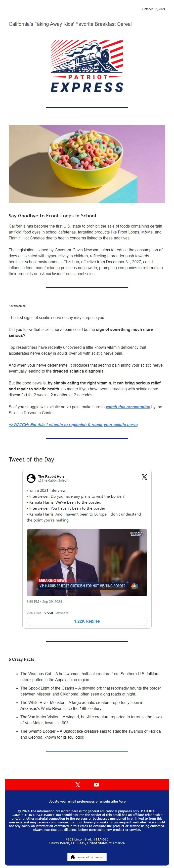Click The Rabbit Hole profile avatar

pyautogui.click(x=31, y=478)
